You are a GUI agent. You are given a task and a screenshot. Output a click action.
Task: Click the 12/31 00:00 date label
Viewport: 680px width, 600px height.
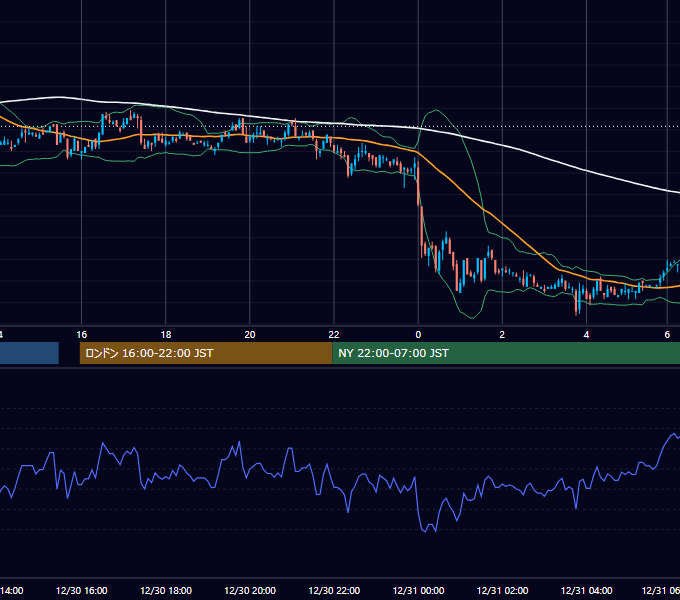point(418,590)
